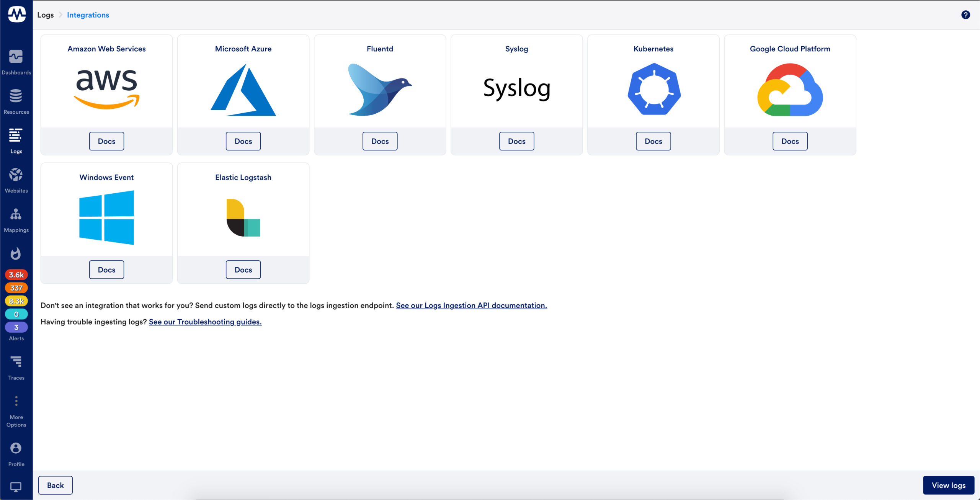Go to Logs in the breadcrumb

click(46, 15)
